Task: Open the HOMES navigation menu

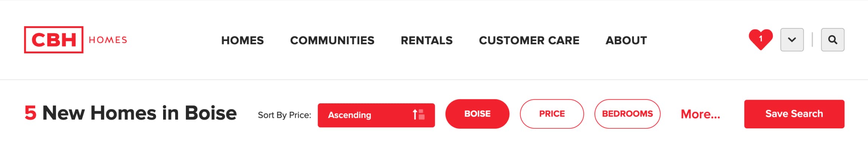Action: pos(242,40)
